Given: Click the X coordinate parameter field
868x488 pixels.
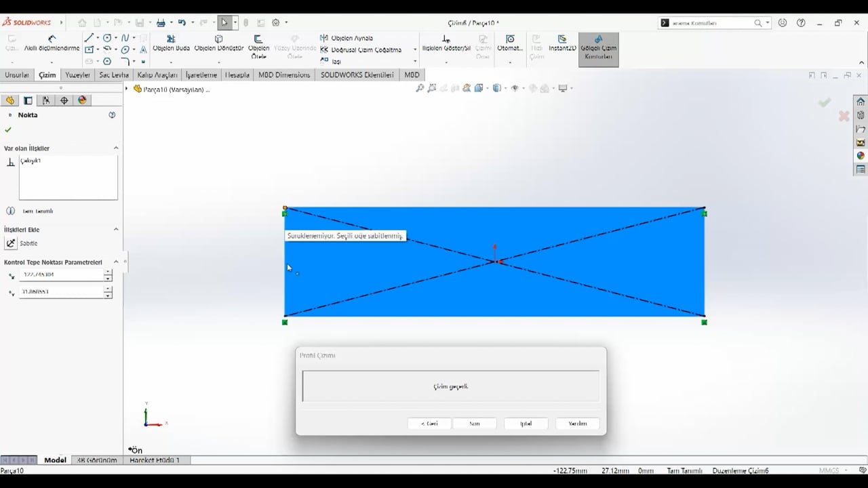Looking at the screenshot, I should (61, 274).
